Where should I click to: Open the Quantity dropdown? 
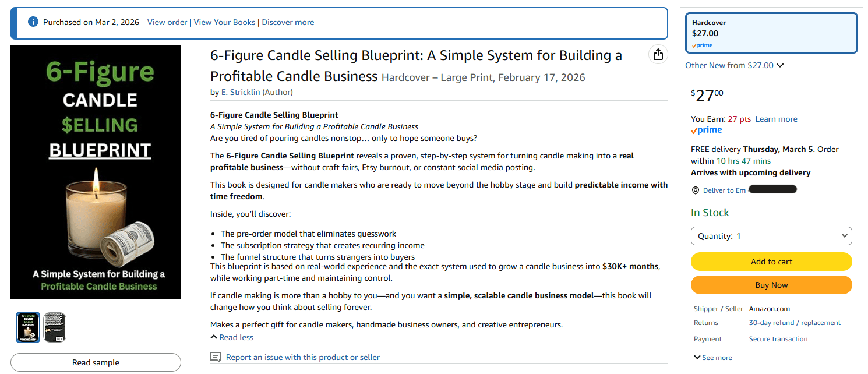click(x=771, y=236)
